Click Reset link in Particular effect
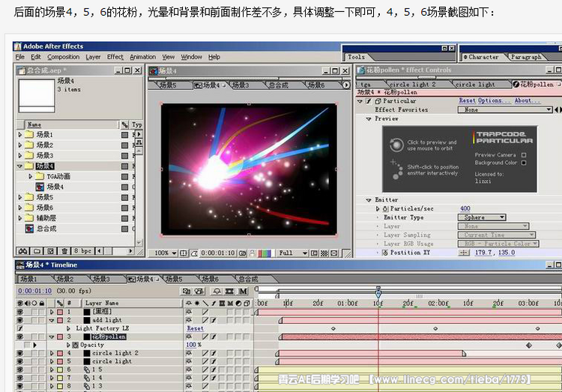The height and width of the screenshot is (392, 562). point(468,100)
